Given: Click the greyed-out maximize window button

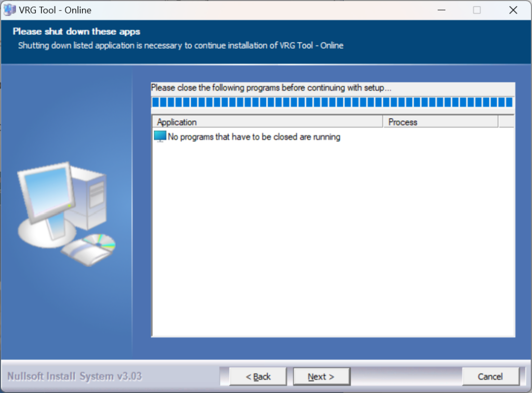Looking at the screenshot, I should 477,10.
